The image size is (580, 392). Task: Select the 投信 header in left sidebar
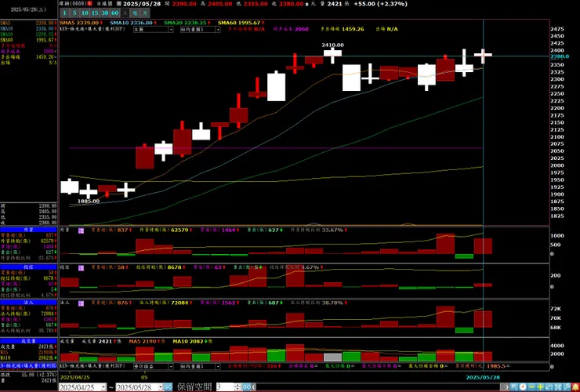[28, 267]
